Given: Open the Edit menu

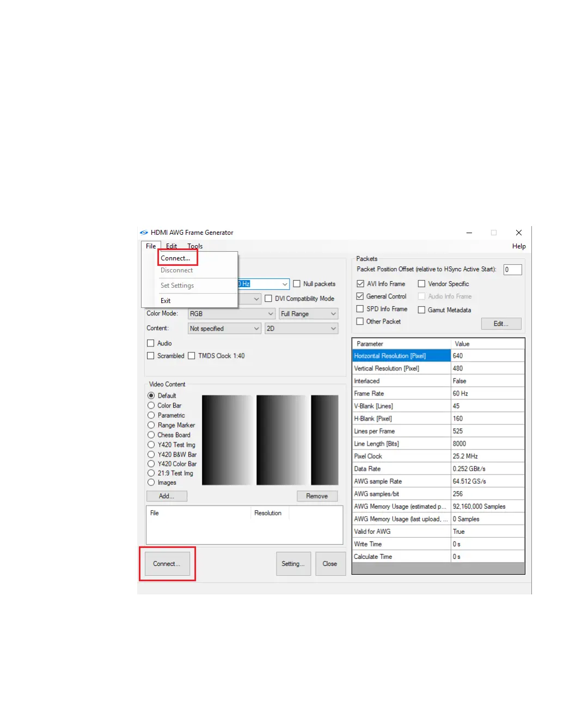Looking at the screenshot, I should (x=171, y=246).
